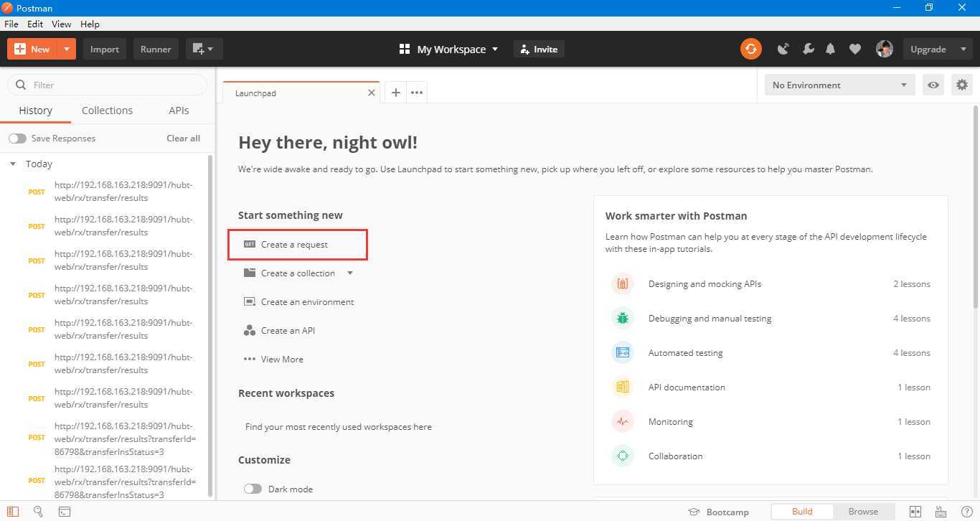Click the Monitoring pulse icon
This screenshot has width=980, height=521.
point(622,421)
